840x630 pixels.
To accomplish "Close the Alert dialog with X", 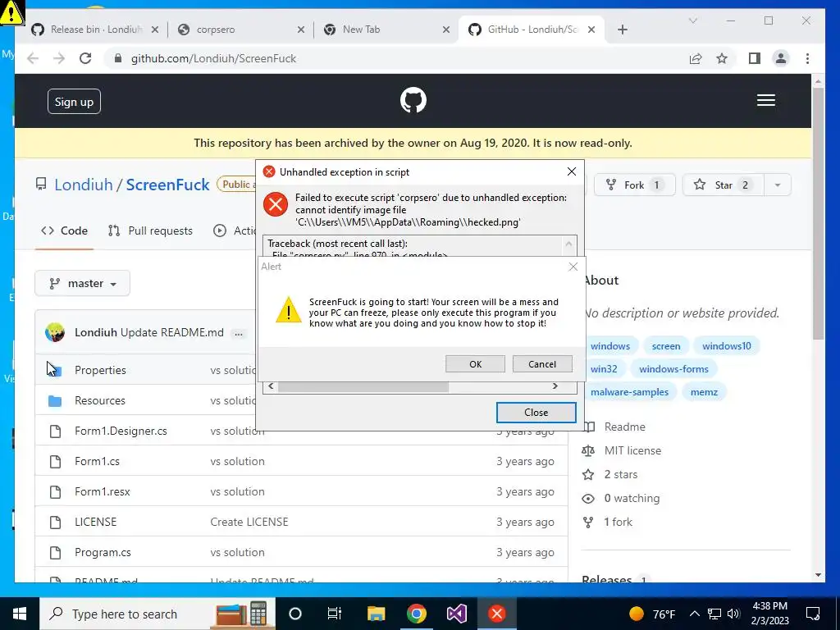I will pyautogui.click(x=573, y=267).
